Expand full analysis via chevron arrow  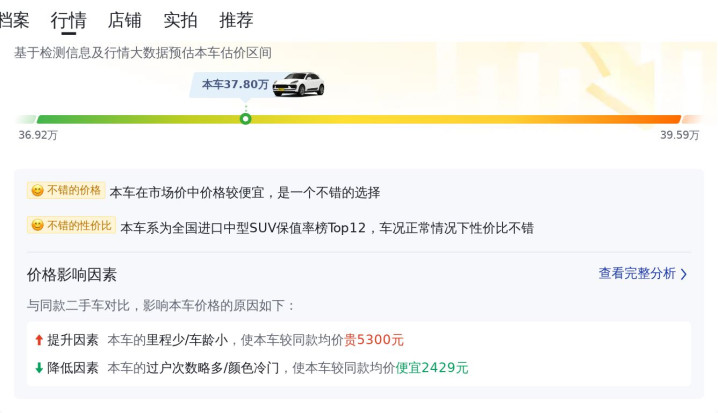[684, 274]
